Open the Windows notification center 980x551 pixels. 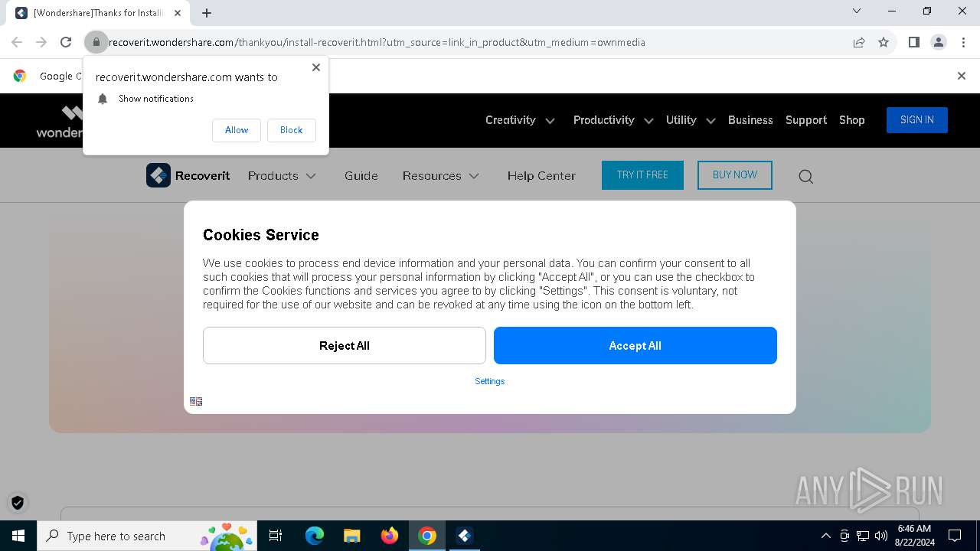(955, 536)
